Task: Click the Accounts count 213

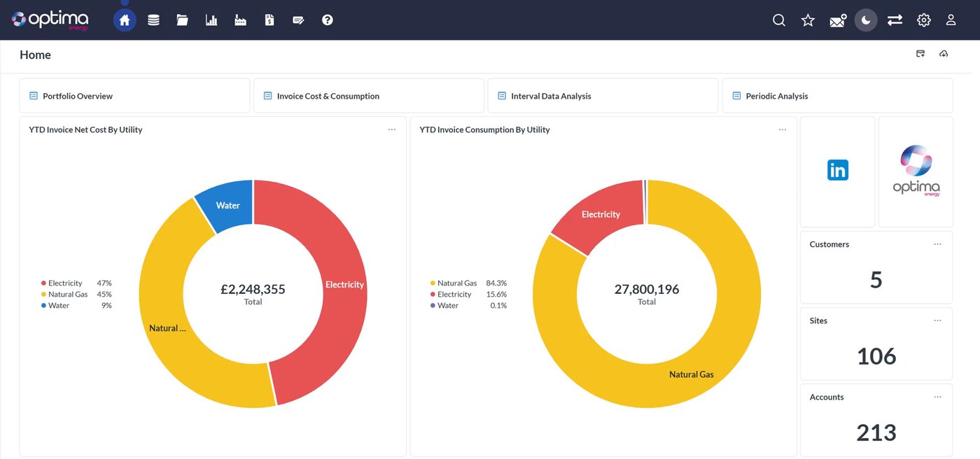Action: point(876,432)
